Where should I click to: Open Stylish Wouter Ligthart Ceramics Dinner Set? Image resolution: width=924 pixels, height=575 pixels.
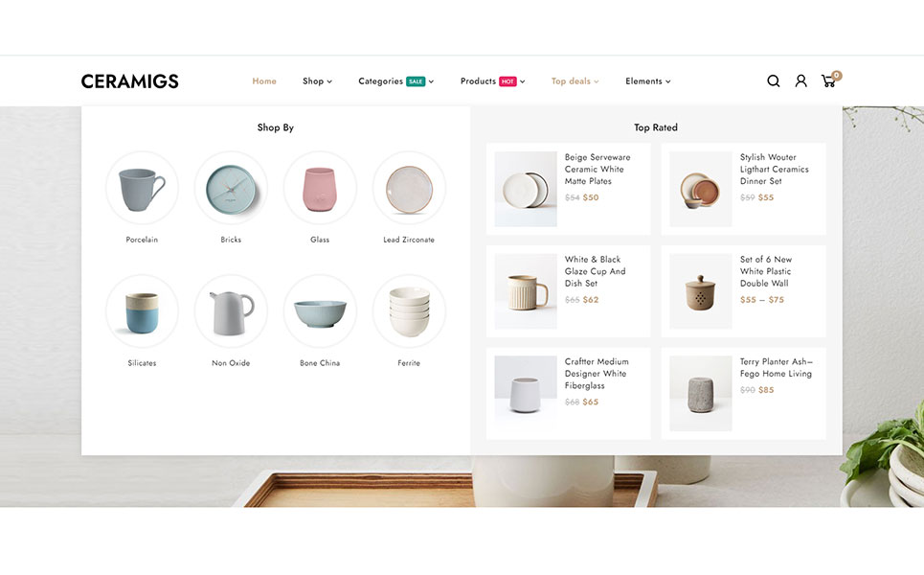pos(774,170)
